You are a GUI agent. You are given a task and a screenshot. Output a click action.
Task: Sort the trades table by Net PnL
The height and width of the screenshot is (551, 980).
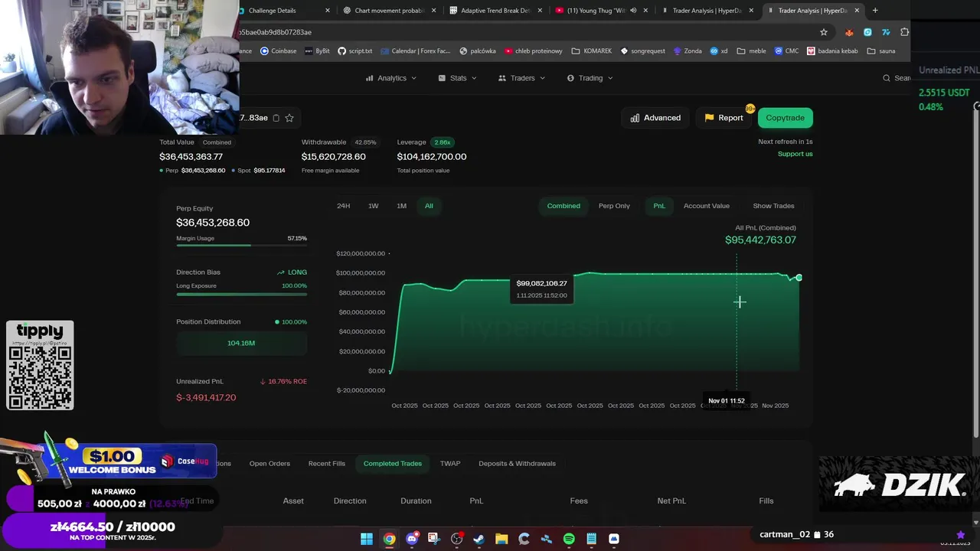click(671, 501)
